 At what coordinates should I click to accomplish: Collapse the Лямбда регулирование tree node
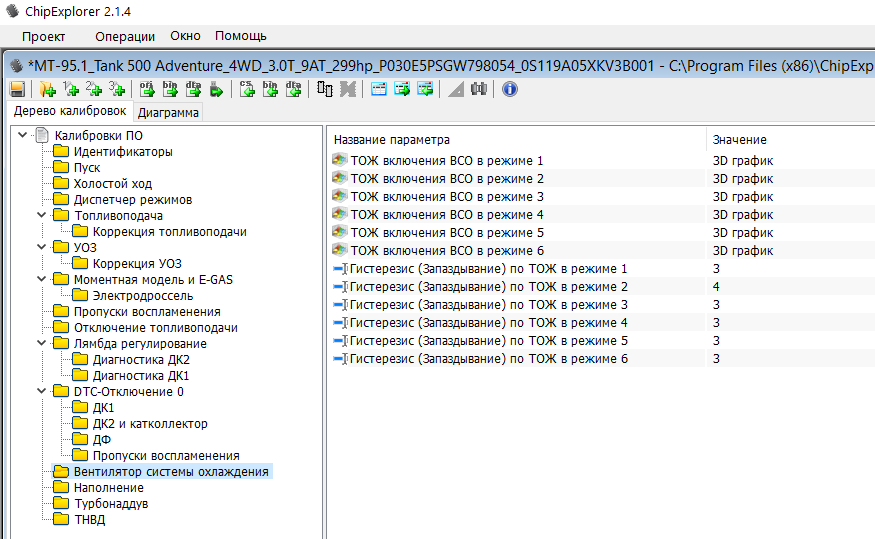41,343
